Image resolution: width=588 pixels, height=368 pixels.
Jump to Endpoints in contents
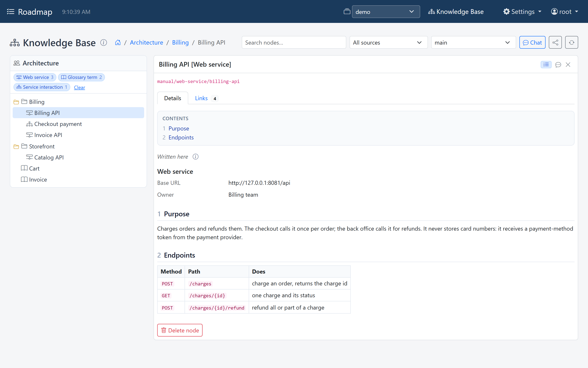[x=181, y=138]
